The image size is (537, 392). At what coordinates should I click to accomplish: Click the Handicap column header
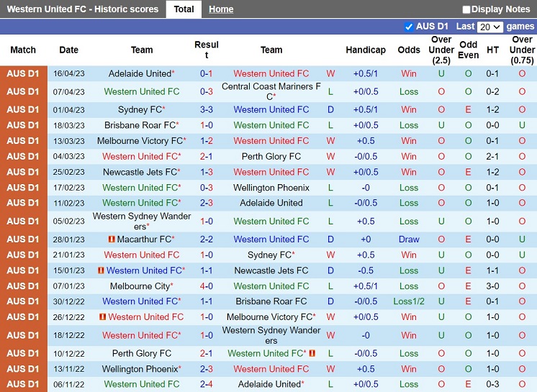(366, 50)
